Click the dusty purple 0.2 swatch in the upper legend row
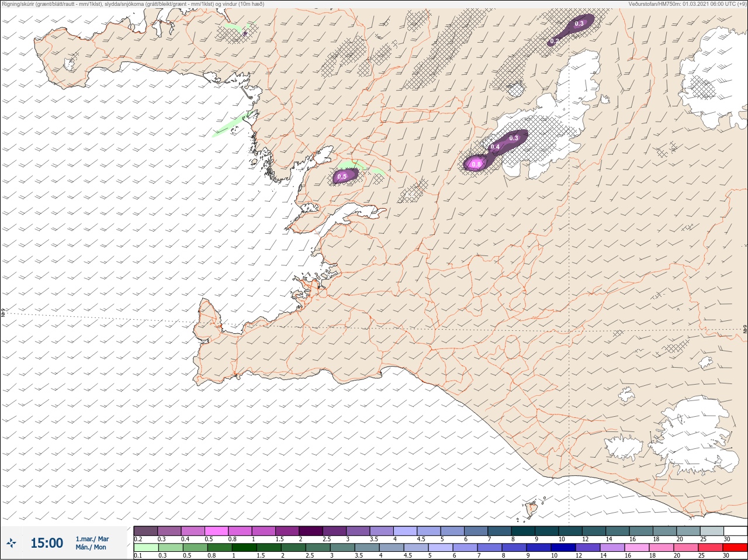Image resolution: width=748 pixels, height=560 pixels. coord(146,531)
